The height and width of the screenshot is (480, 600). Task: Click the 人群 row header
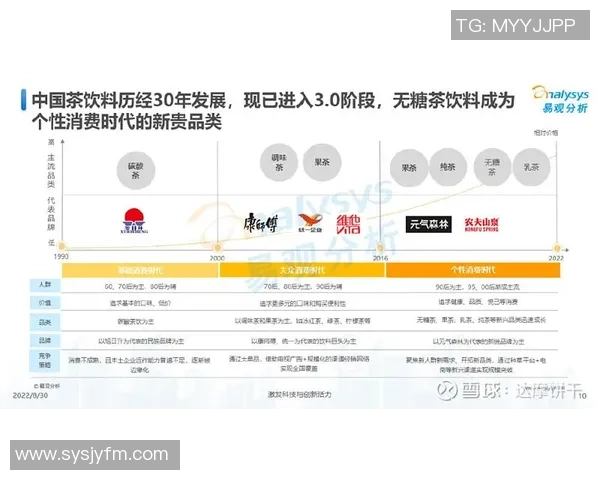(x=45, y=285)
